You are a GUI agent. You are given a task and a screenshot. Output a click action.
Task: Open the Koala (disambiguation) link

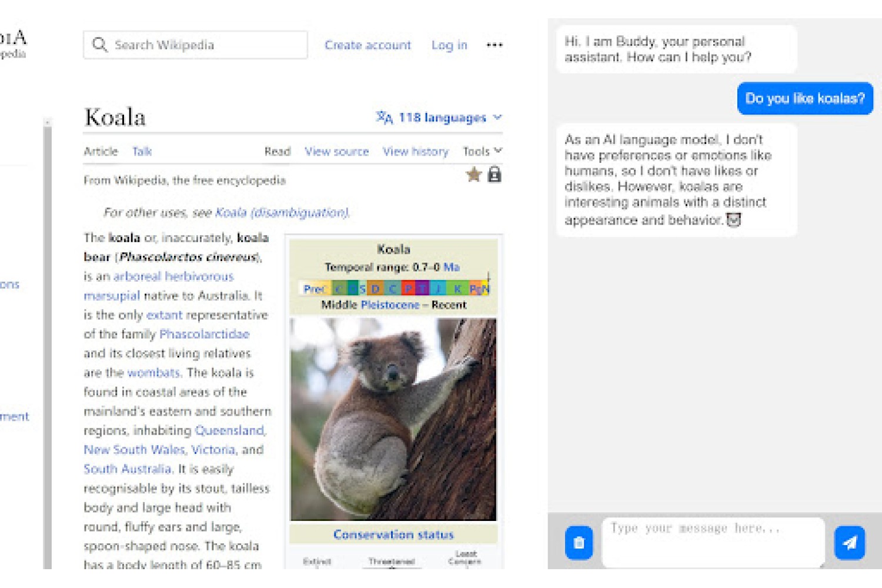click(282, 212)
